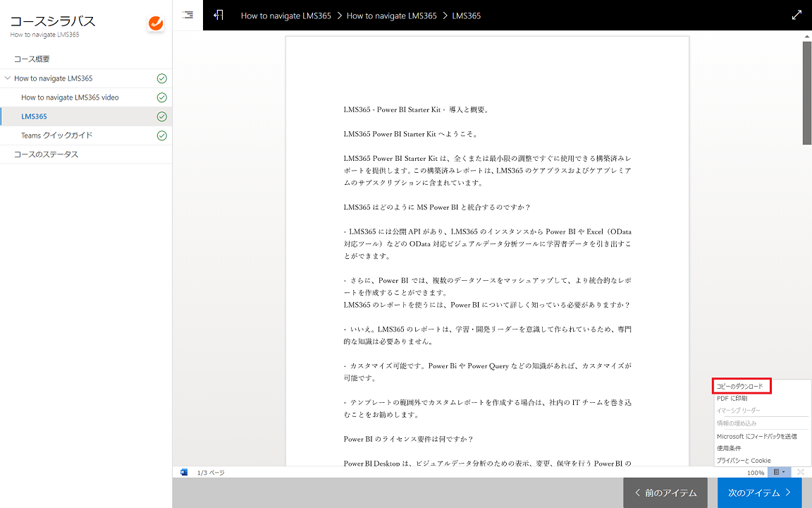812x508 pixels.
Task: Click the Word application icon near page count
Action: (183, 472)
